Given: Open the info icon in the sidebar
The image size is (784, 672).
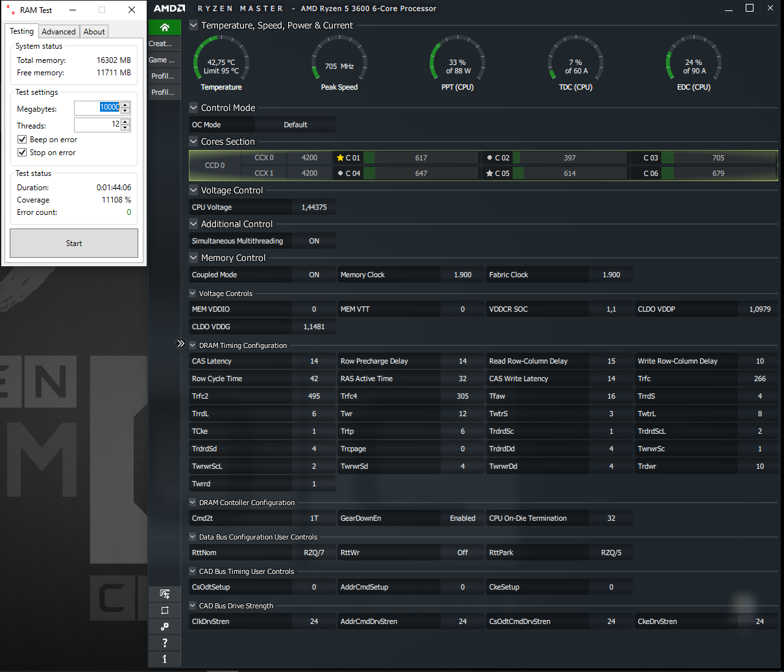Looking at the screenshot, I should pos(165,659).
